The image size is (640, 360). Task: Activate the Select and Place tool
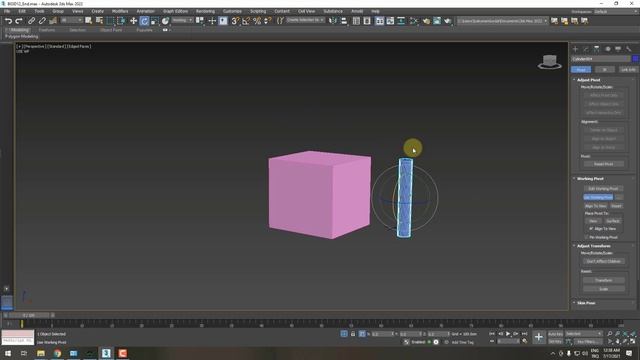tap(165, 21)
